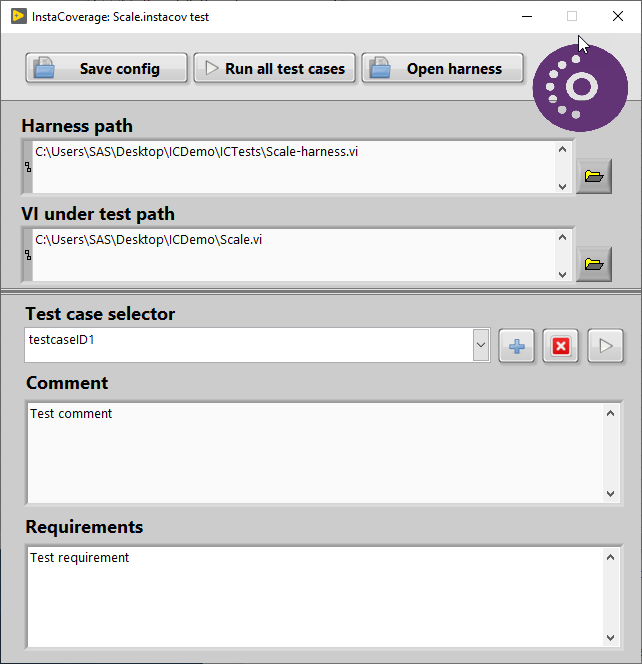642x664 pixels.
Task: Click into the Comment text box
Action: pos(315,453)
